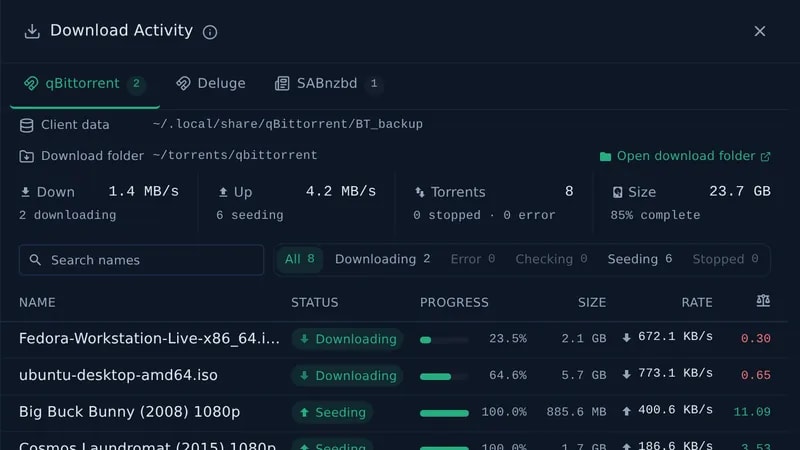800x450 pixels.
Task: Click the Down speed arrow icon
Action: pyautogui.click(x=25, y=192)
